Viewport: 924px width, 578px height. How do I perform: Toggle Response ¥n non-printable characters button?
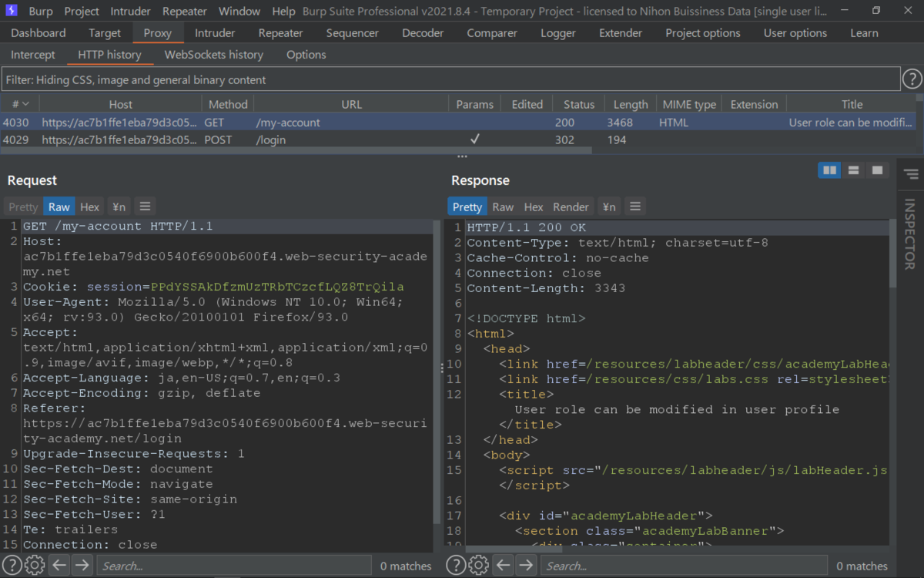[x=609, y=207]
